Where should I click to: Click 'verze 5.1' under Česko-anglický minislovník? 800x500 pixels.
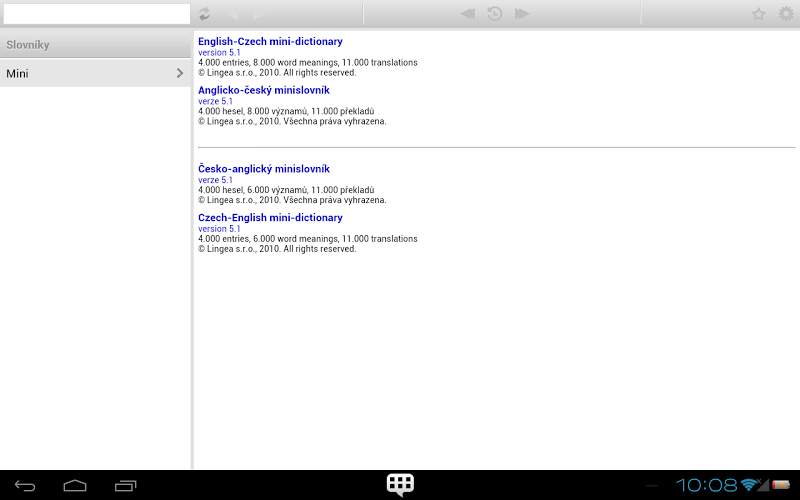click(x=215, y=180)
